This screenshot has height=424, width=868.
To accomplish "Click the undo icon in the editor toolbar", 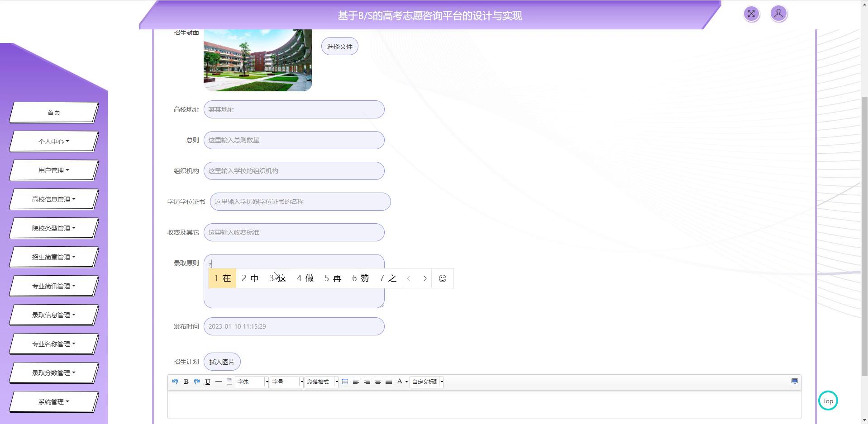I will (175, 382).
